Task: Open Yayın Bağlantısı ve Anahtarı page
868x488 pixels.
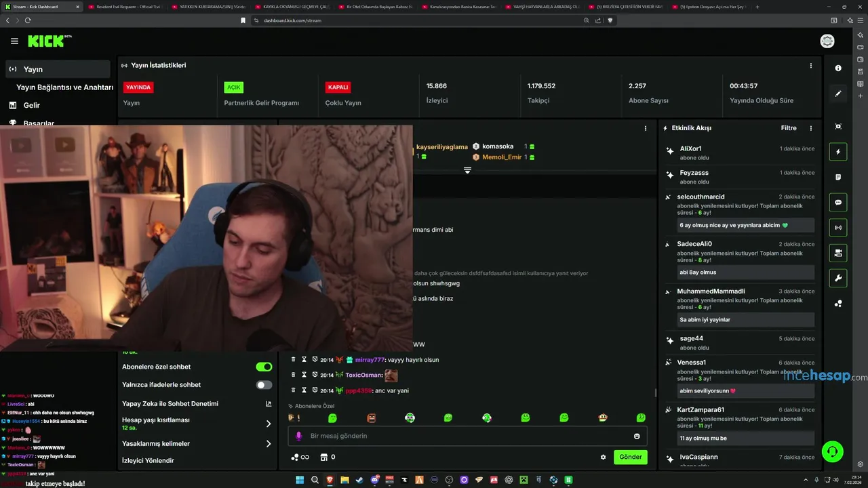Action: point(64,87)
